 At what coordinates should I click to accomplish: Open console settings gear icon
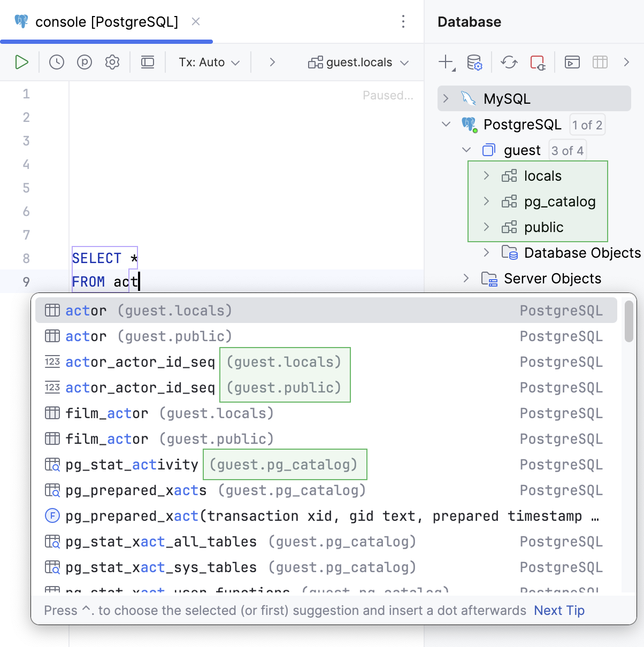112,63
